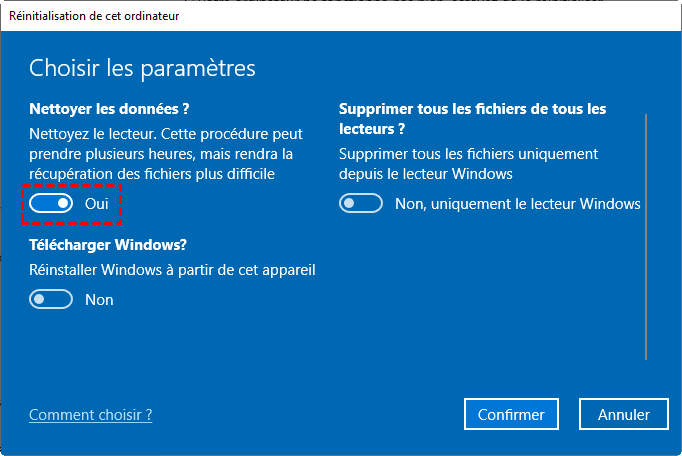
Task: Click empty blue area below Télécharger toggle
Action: tap(200, 350)
